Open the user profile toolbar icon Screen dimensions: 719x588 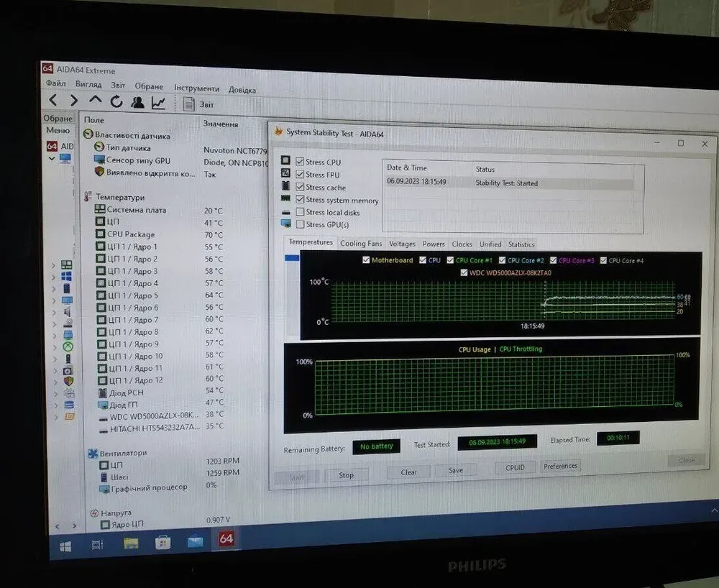pos(137,103)
